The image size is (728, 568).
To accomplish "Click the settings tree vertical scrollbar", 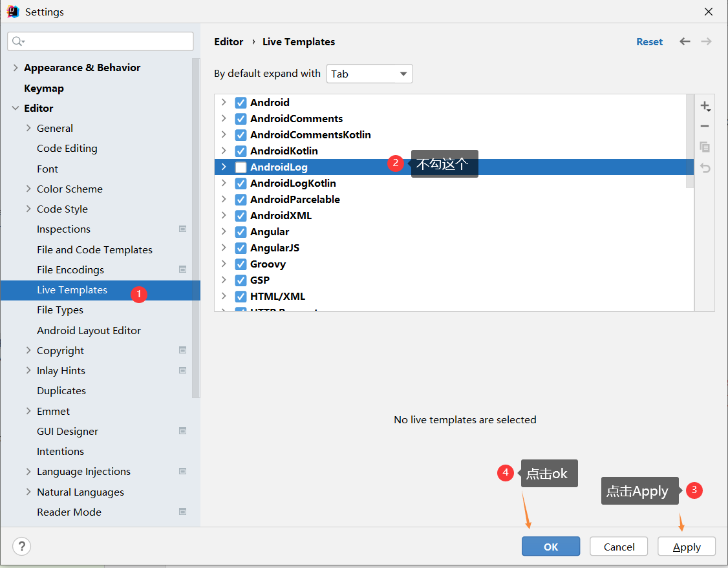I will (x=196, y=228).
